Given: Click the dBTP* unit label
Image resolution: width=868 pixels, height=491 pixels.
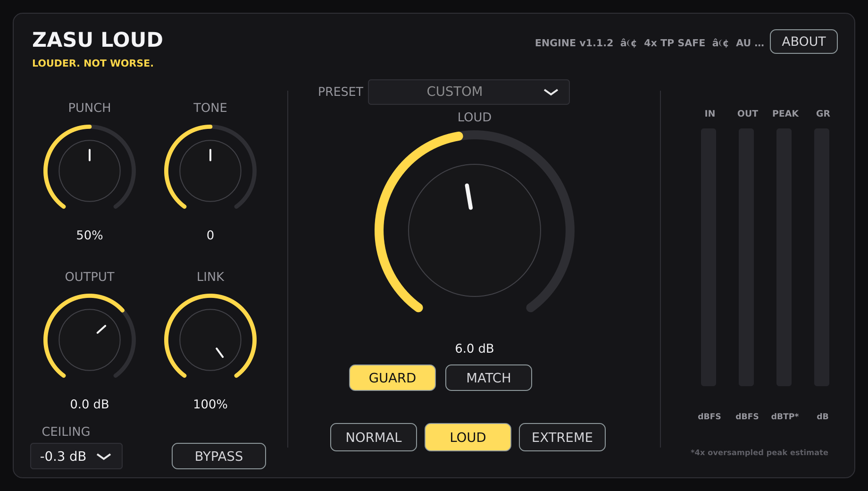Looking at the screenshot, I should pyautogui.click(x=785, y=416).
